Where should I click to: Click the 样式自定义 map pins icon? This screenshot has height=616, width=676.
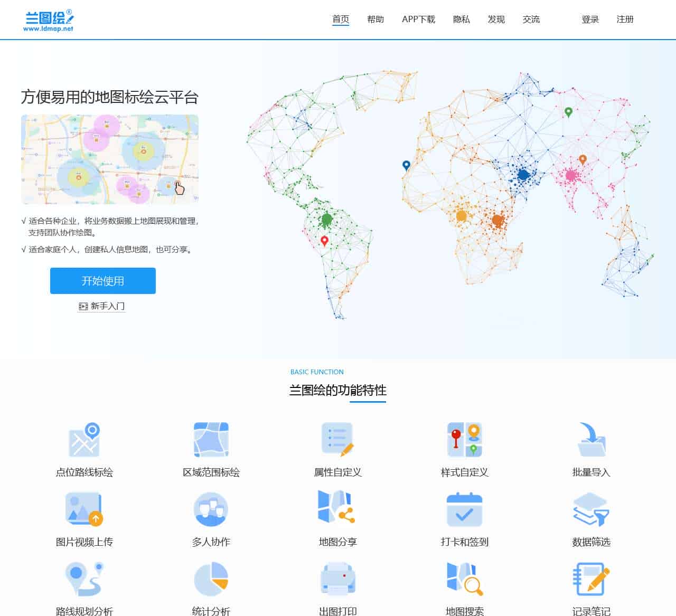click(464, 440)
